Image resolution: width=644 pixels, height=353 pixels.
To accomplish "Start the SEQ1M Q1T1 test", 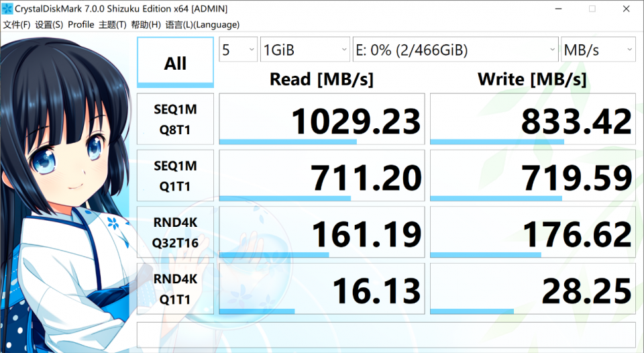I will coord(175,175).
